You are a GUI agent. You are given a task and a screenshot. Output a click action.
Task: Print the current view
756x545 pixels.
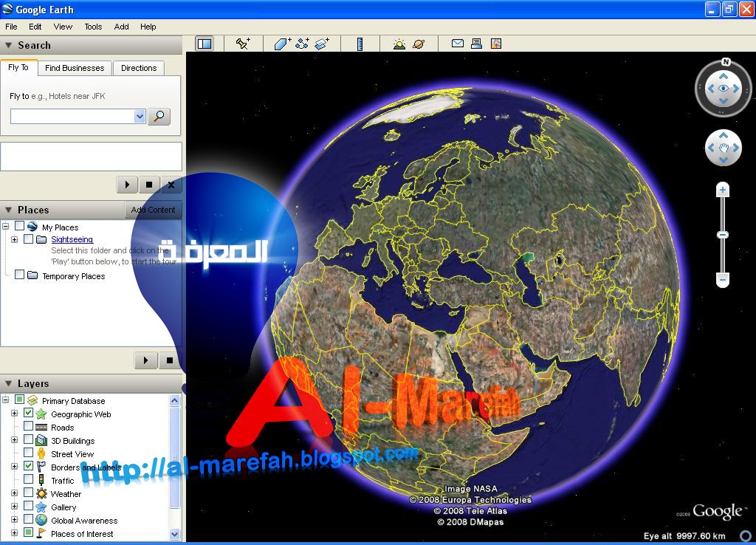pos(476,44)
